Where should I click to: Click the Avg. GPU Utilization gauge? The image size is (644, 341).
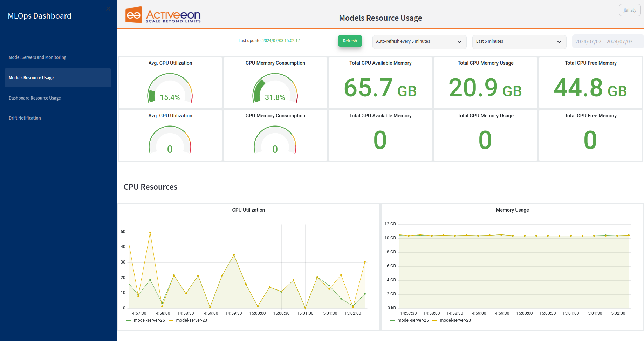170,140
